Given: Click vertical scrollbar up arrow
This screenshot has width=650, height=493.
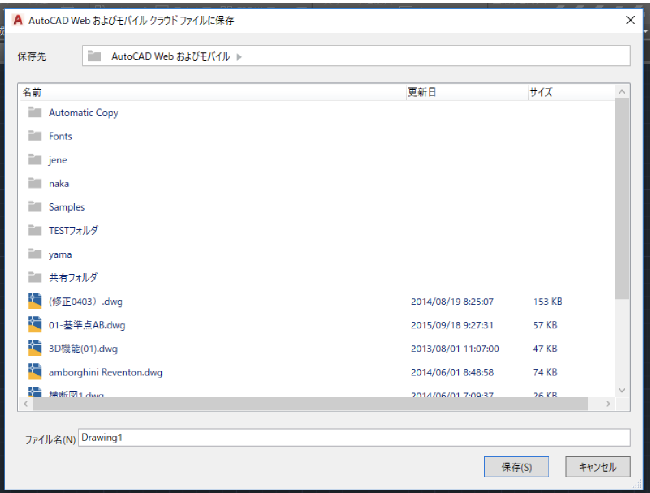Looking at the screenshot, I should (x=622, y=92).
